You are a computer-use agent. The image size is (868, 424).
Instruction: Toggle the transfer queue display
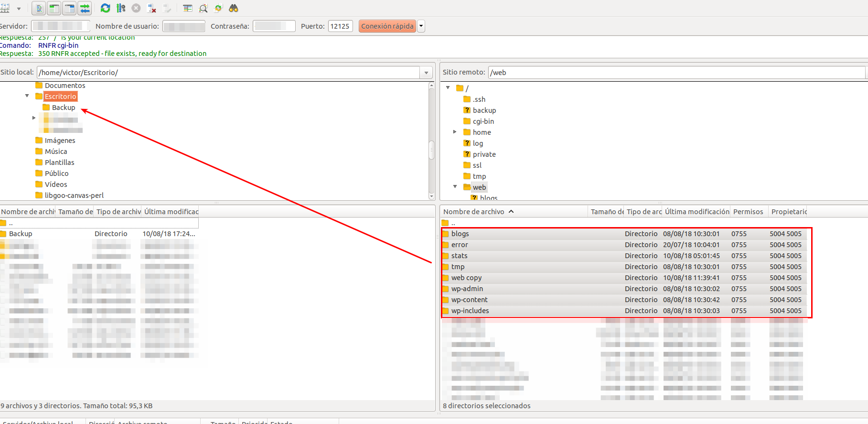coord(85,8)
